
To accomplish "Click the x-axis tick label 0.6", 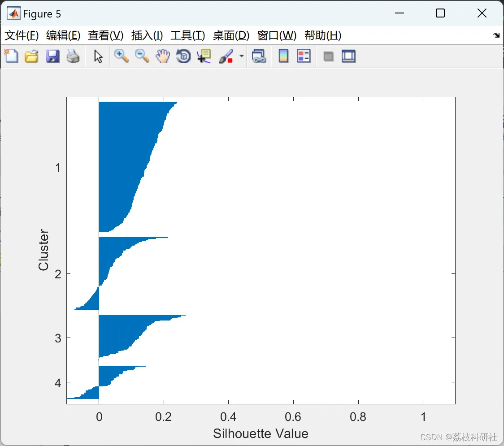I will pyautogui.click(x=293, y=417).
